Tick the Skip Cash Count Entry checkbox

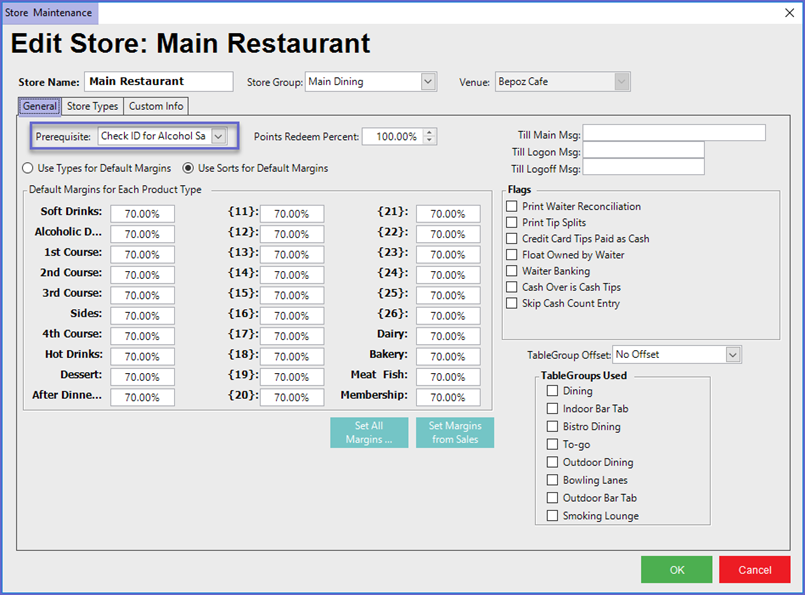point(512,303)
